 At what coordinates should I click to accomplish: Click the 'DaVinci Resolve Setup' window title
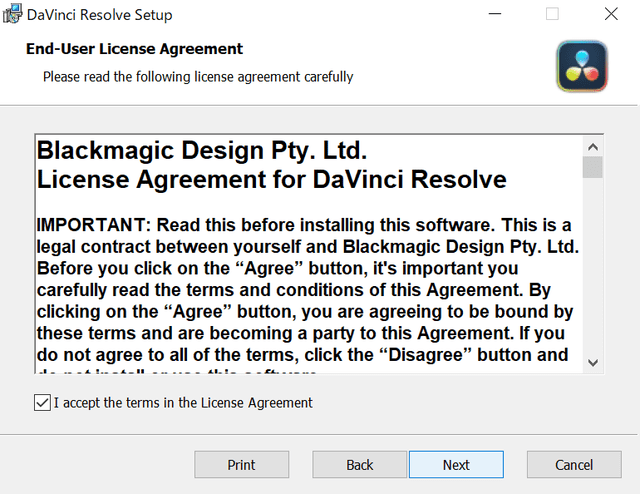coord(100,15)
